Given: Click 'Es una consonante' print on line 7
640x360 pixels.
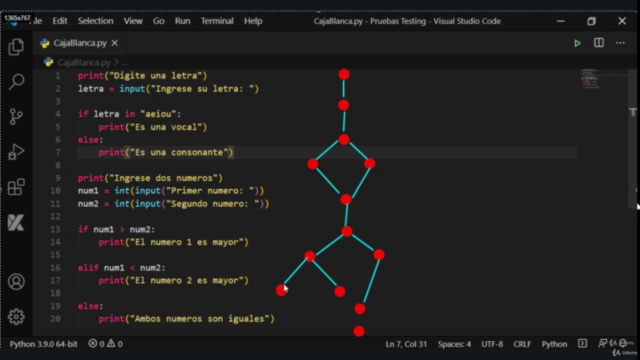Looking at the screenshot, I should coord(166,152).
